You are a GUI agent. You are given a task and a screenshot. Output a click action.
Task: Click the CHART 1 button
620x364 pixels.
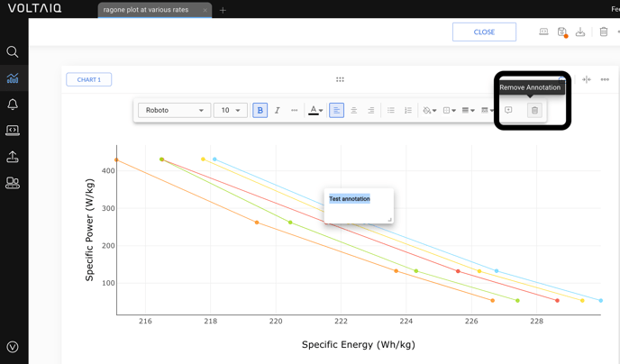89,80
